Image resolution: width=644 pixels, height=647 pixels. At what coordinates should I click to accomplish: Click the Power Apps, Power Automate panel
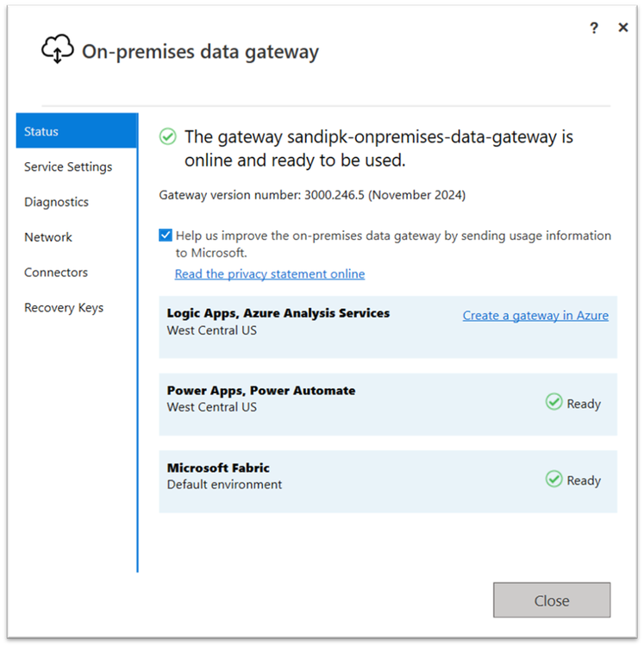point(345,404)
